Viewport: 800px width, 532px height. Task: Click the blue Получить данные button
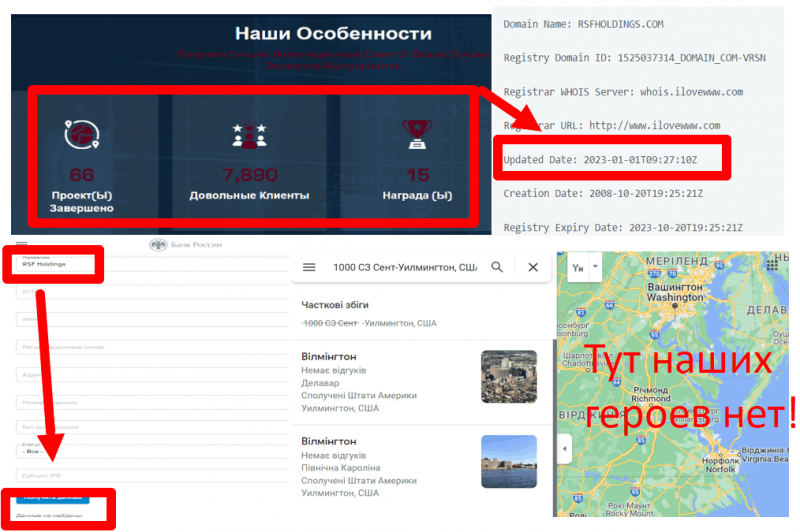pos(53,497)
